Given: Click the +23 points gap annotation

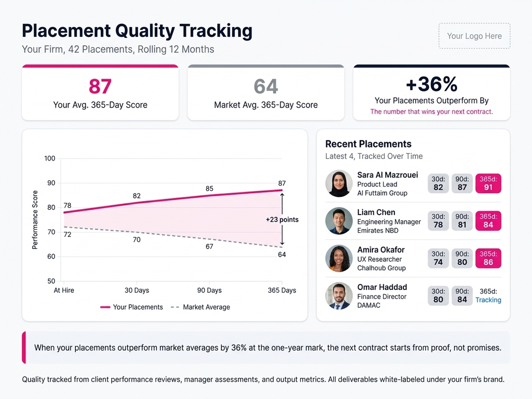Looking at the screenshot, I should coord(282,219).
